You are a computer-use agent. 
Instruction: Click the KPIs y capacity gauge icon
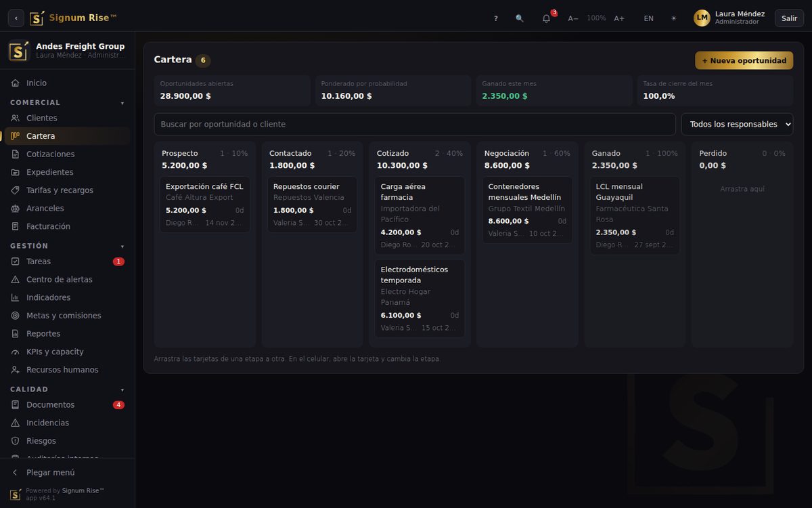point(16,352)
